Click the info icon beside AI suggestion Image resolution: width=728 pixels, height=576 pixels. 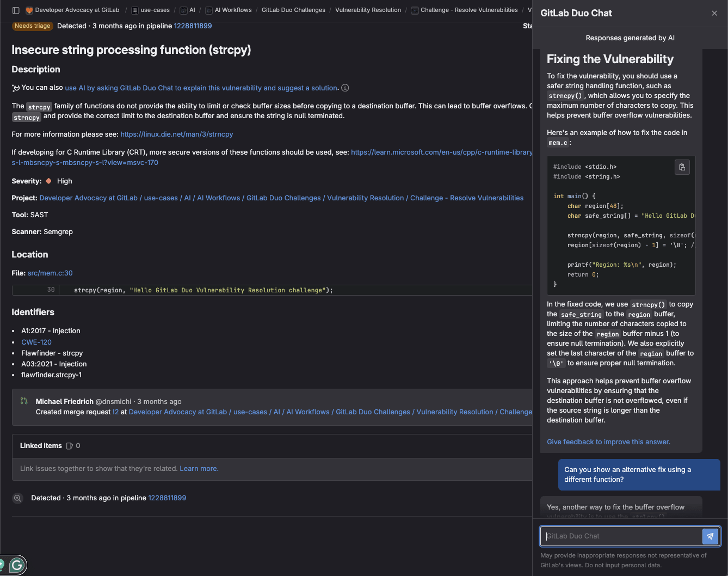tap(345, 88)
